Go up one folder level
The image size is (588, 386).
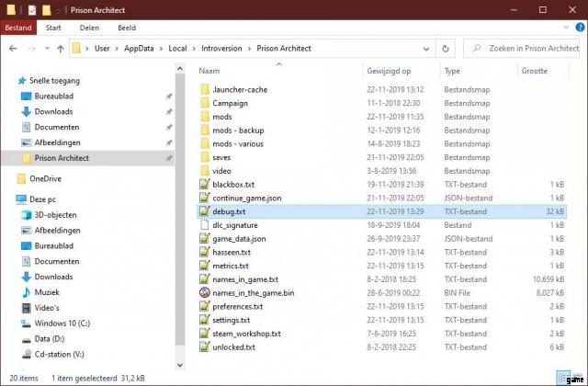tap(61, 49)
